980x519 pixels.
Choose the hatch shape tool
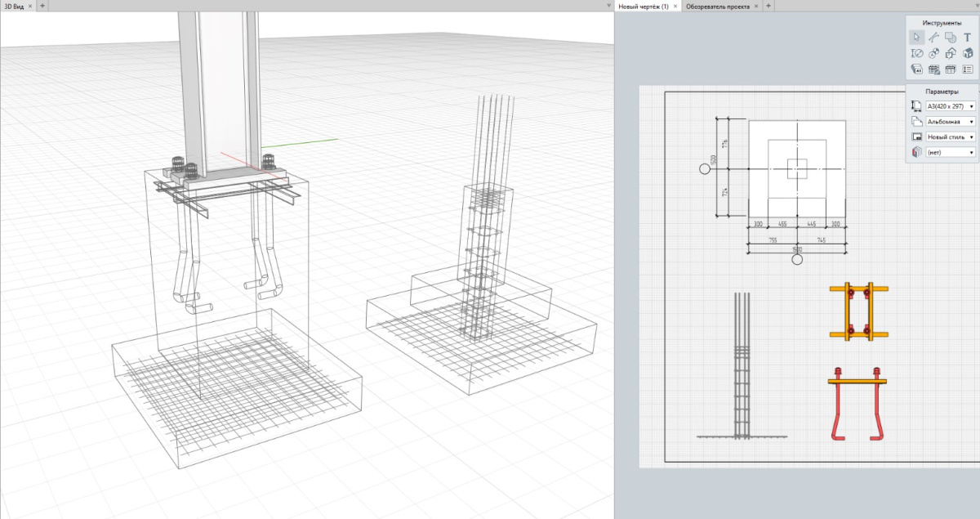[951, 38]
